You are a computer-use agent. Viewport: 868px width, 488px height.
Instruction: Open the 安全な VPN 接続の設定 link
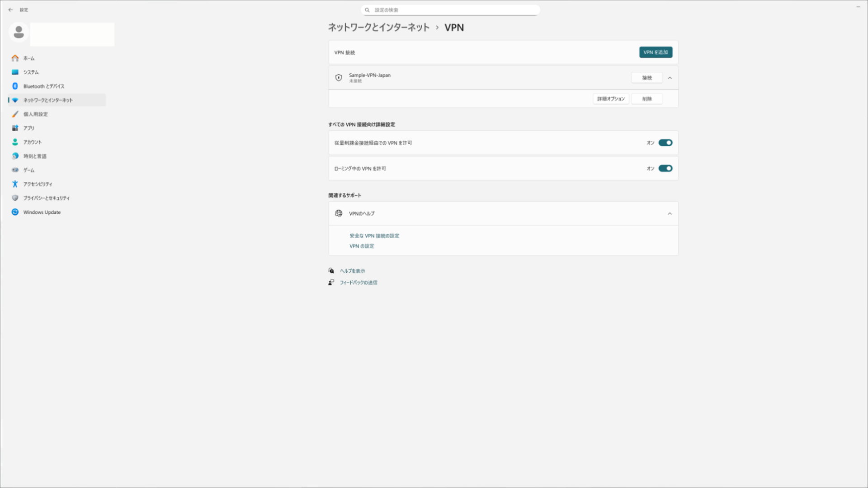point(374,236)
